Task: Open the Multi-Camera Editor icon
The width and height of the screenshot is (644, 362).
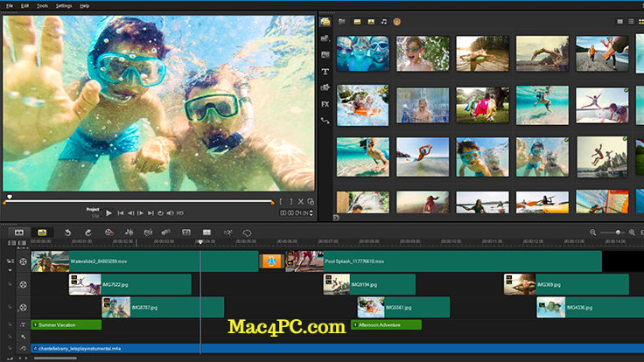Action: click(206, 233)
